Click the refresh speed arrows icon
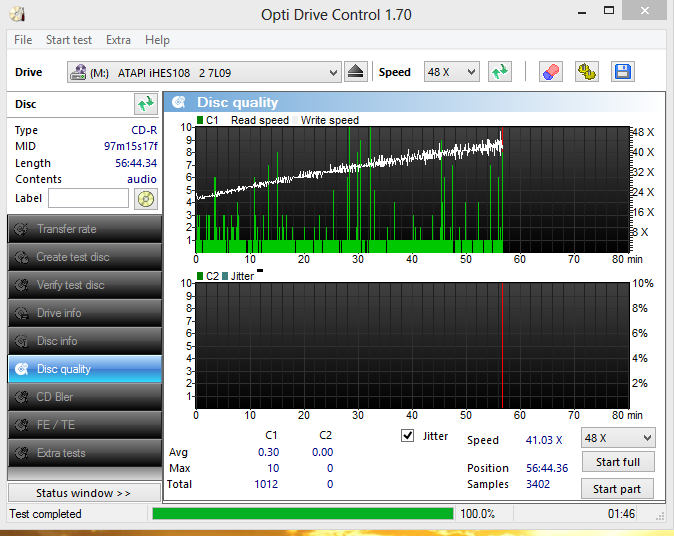Image resolution: width=674 pixels, height=536 pixels. (499, 72)
